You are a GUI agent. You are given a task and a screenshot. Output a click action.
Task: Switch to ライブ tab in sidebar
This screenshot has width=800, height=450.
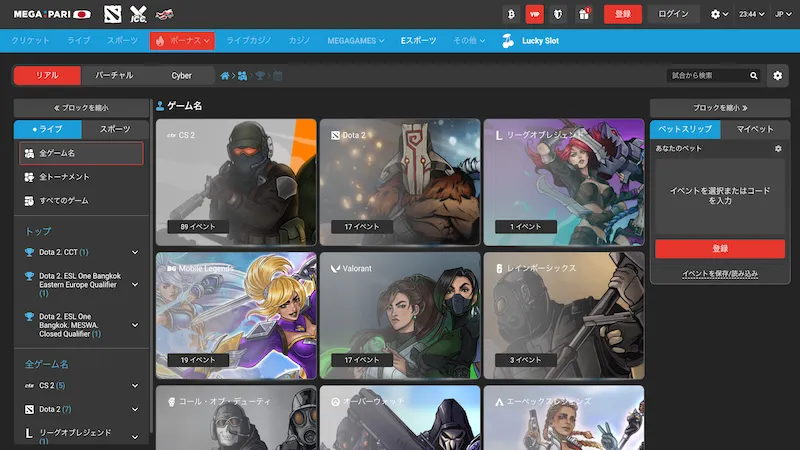(x=47, y=130)
